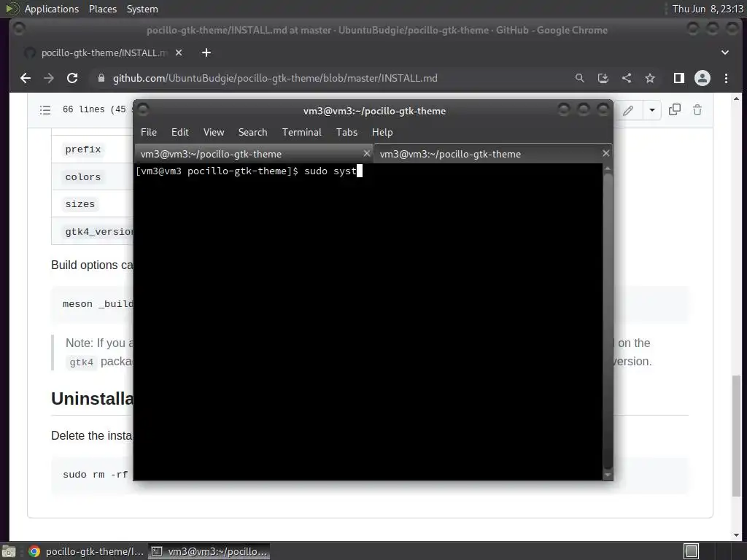Switch to Chrome via taskbar button
This screenshot has width=747, height=560.
pos(85,551)
